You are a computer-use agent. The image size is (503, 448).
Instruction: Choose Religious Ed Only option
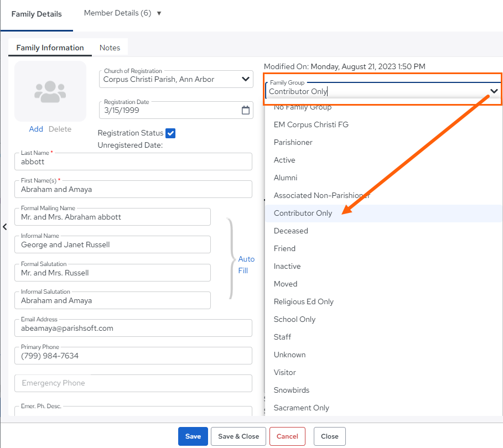pyautogui.click(x=383, y=302)
